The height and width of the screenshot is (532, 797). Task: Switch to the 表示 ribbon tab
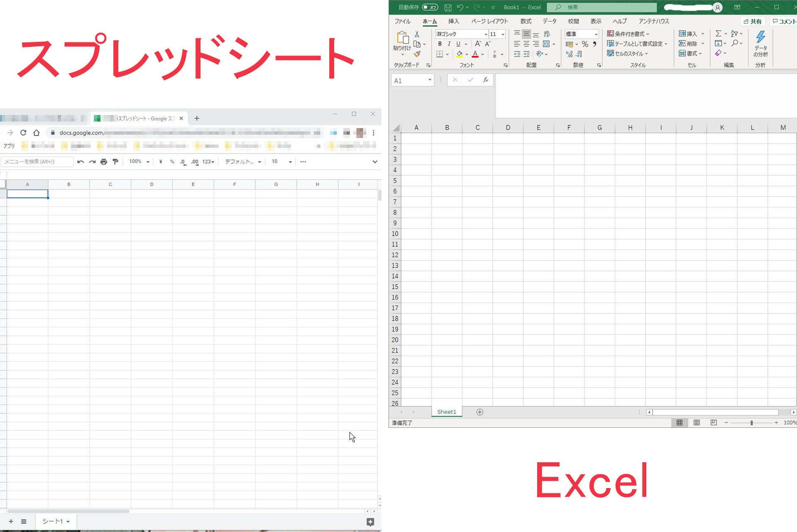[x=596, y=21]
